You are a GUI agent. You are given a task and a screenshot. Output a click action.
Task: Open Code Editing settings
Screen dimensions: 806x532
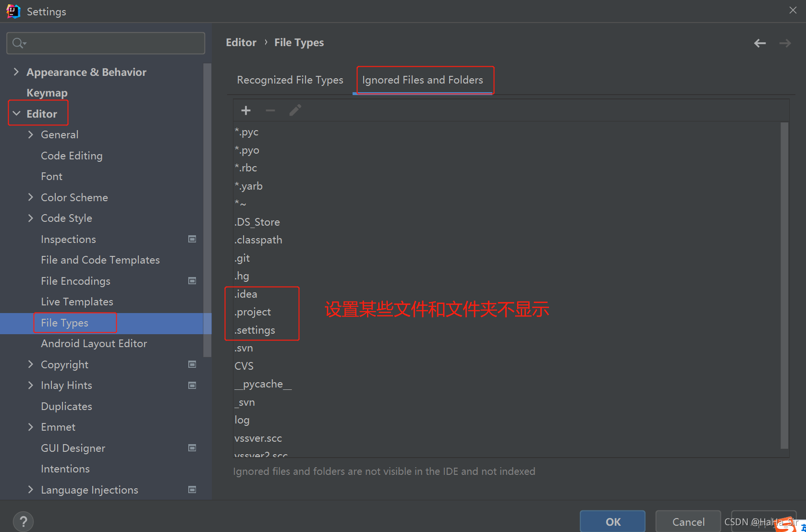coord(72,156)
